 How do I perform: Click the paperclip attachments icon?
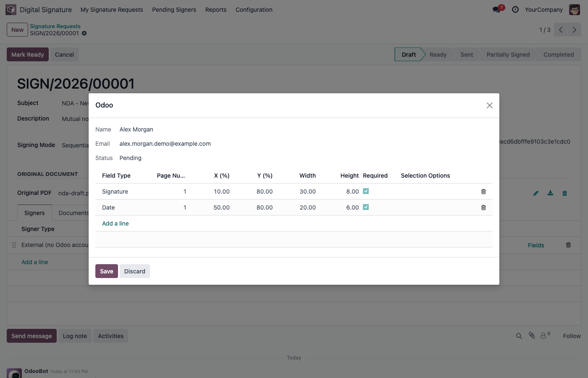point(532,336)
